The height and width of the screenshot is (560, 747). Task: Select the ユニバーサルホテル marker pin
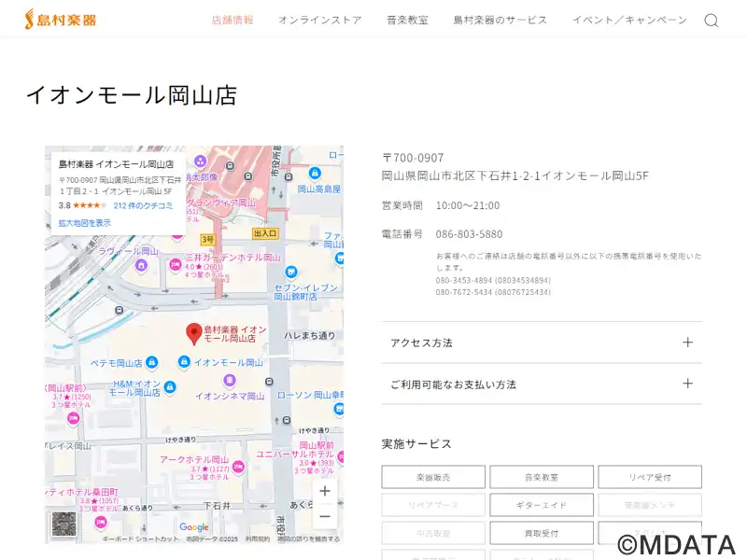point(340,457)
